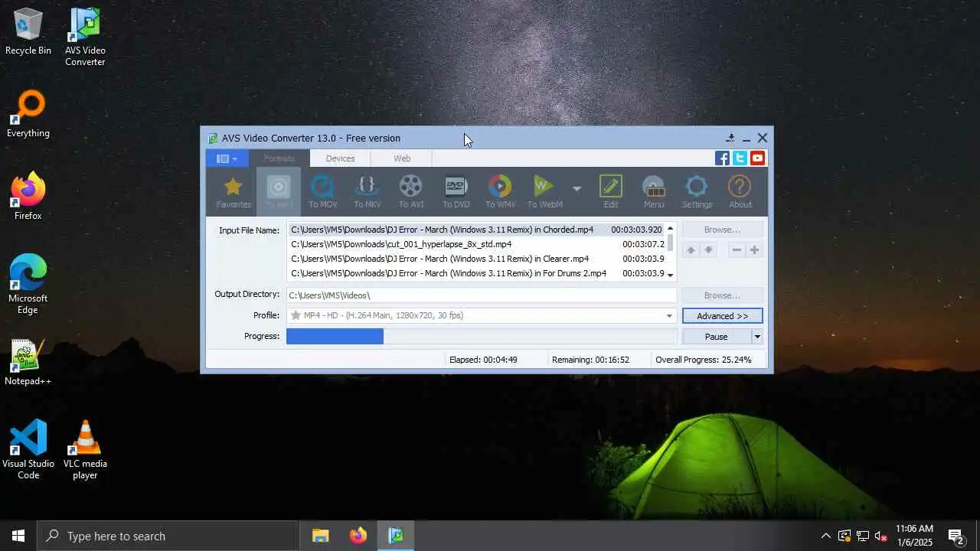Select the cut_001_hyperlapse_8x_std.mp4 row
The height and width of the screenshot is (551, 980).
pos(476,244)
